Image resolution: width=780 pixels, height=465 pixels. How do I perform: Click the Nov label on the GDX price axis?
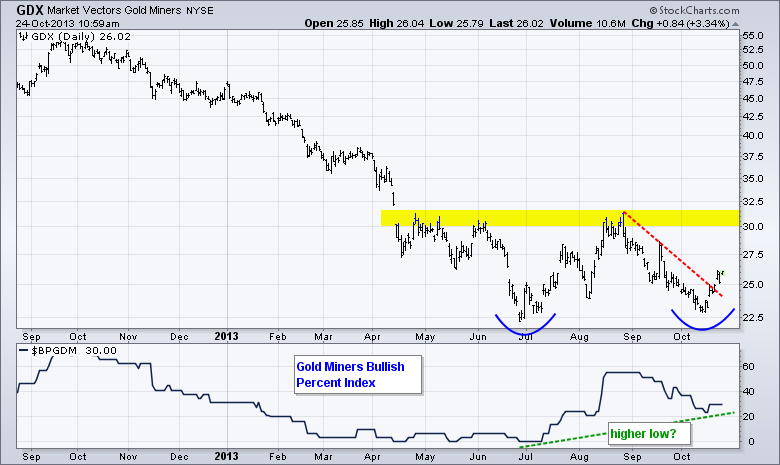tap(128, 337)
